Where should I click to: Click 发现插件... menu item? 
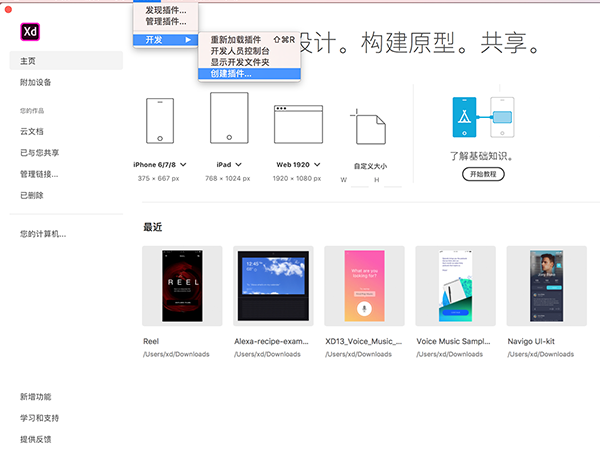[x=166, y=10]
